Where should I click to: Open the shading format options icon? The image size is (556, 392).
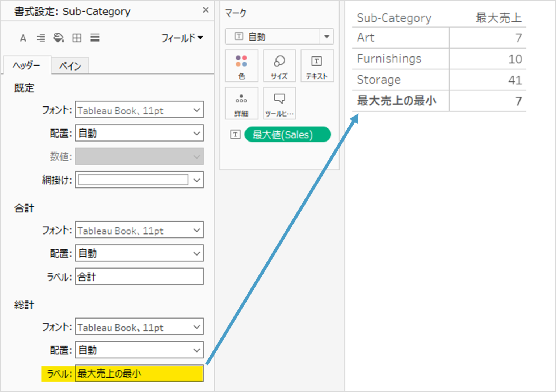click(59, 37)
